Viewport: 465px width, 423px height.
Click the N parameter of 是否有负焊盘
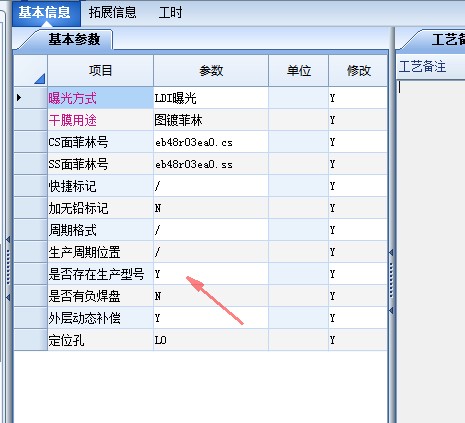coord(211,296)
